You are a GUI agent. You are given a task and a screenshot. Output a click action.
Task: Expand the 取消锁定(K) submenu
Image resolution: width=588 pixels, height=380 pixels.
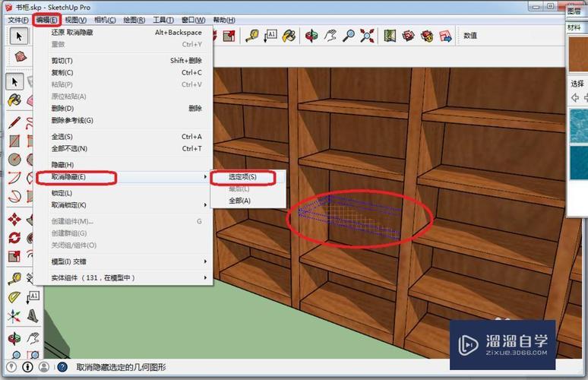point(124,205)
